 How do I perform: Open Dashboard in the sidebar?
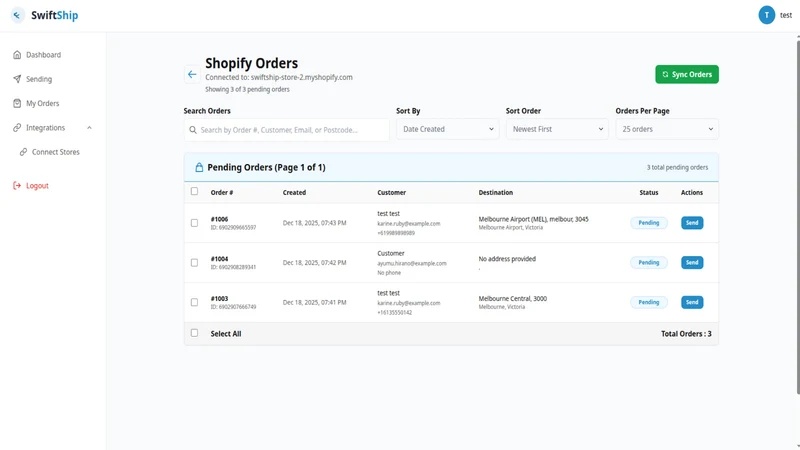tap(43, 55)
